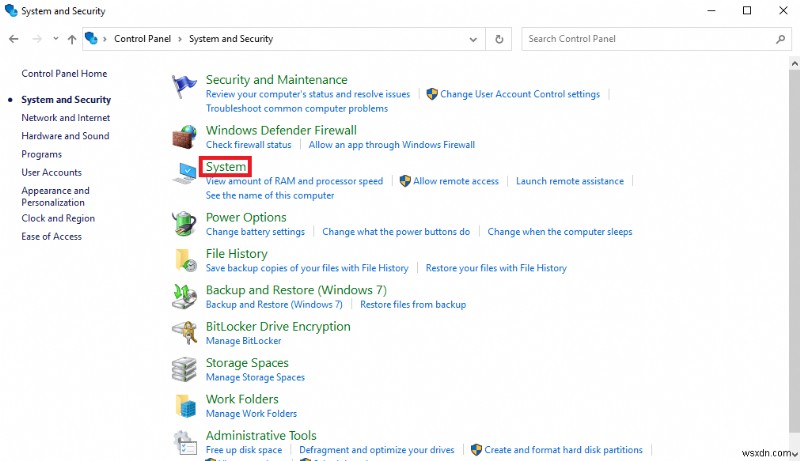Click the Control Panel icon in the address bar
This screenshot has width=800, height=461.
91,39
